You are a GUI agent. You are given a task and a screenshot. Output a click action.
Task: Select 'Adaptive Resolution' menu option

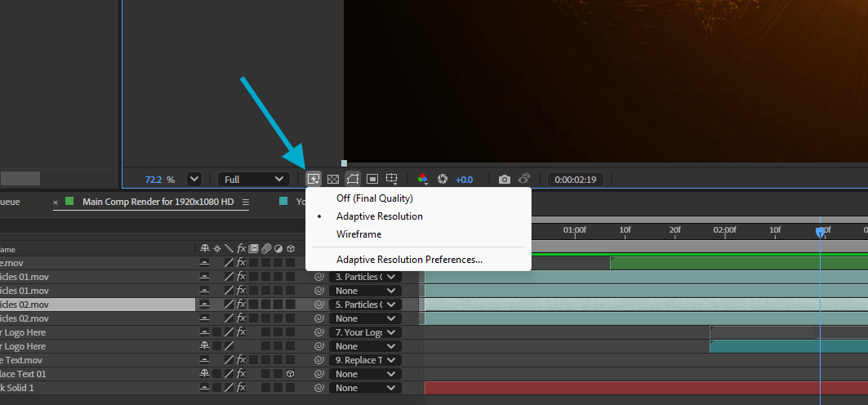click(419, 216)
